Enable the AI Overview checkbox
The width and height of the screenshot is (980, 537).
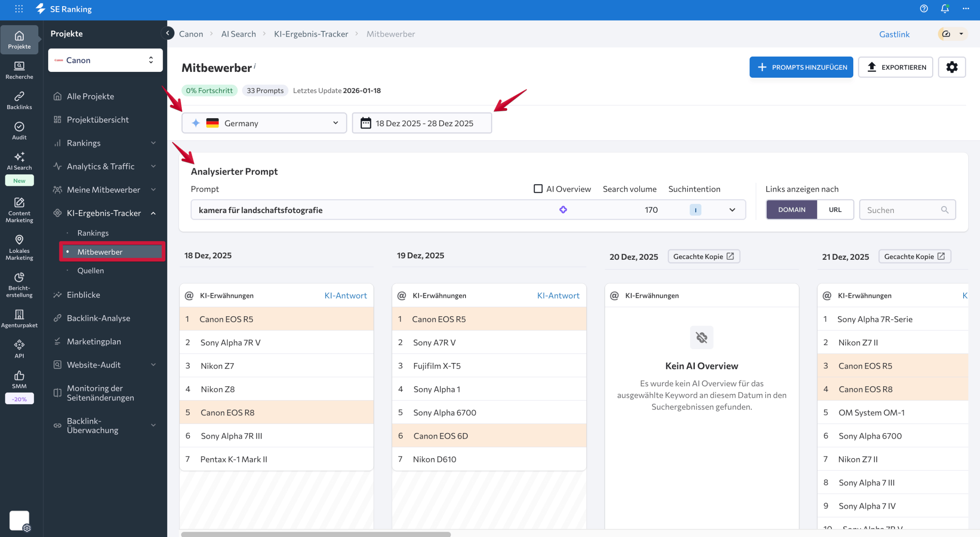click(538, 189)
